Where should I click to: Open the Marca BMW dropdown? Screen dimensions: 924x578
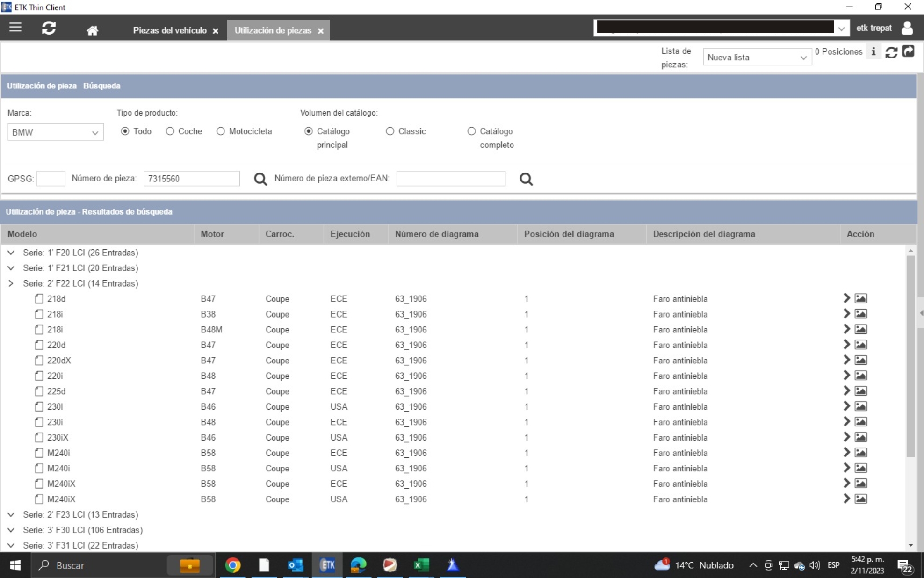[55, 132]
